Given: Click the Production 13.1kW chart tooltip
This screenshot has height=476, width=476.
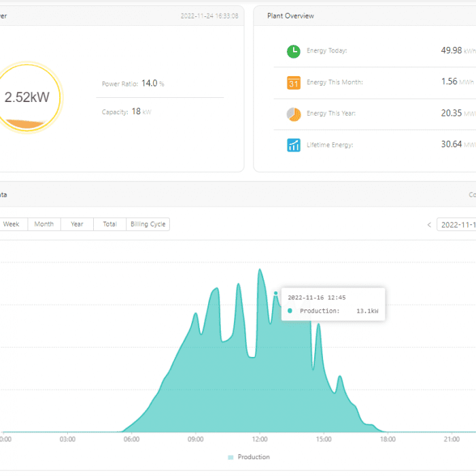Looking at the screenshot, I should pos(333,305).
